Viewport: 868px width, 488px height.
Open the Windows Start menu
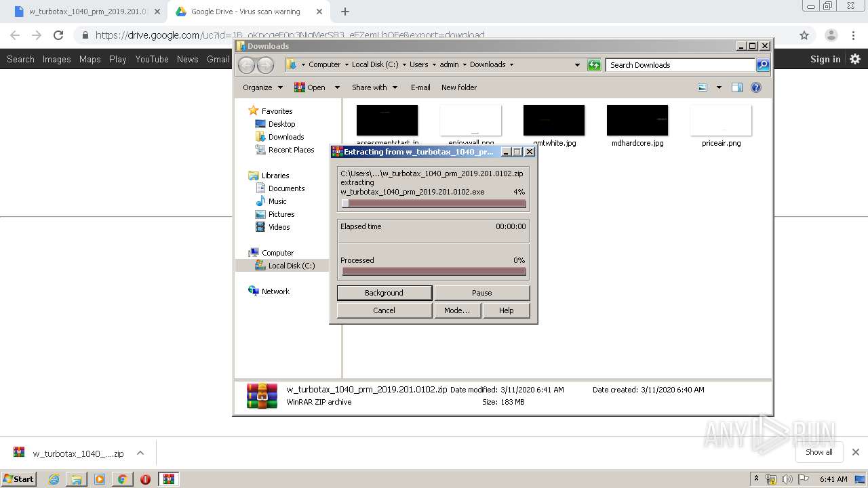[19, 479]
